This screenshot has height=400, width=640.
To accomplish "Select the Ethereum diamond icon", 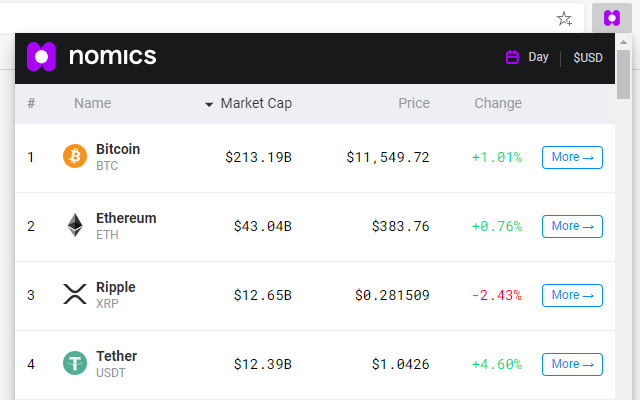I will [75, 225].
